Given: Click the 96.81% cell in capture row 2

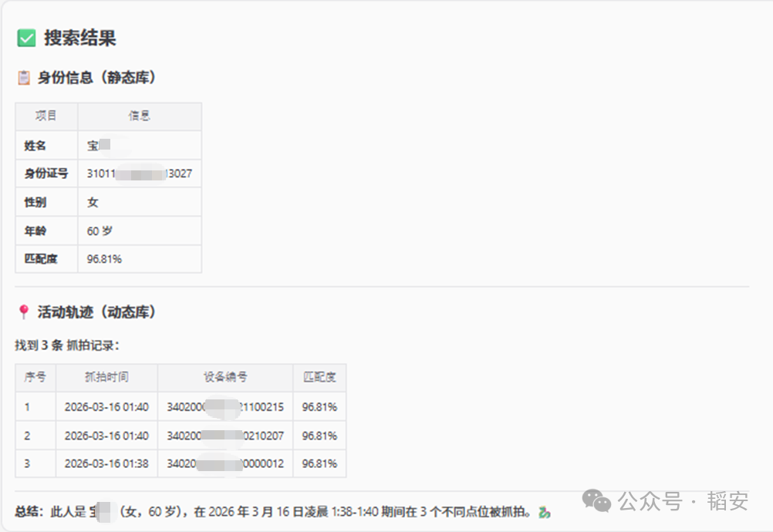Looking at the screenshot, I should [319, 436].
